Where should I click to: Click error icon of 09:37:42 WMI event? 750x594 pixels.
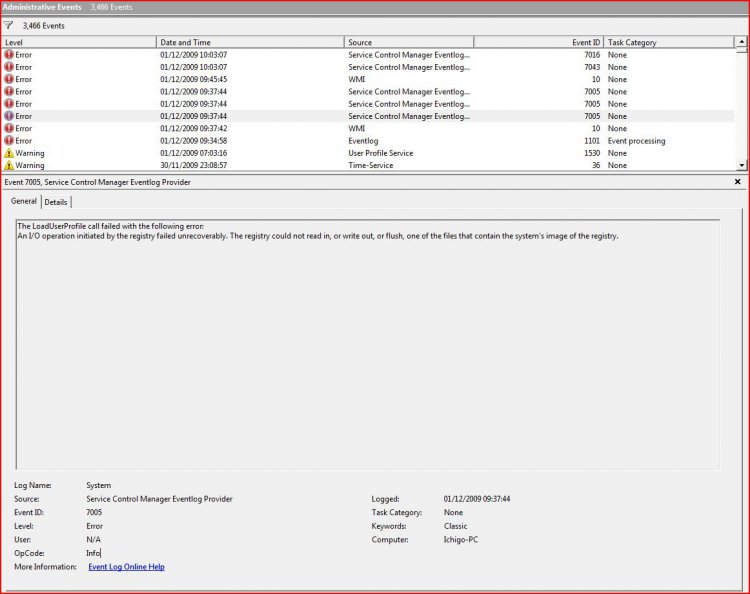(9, 128)
